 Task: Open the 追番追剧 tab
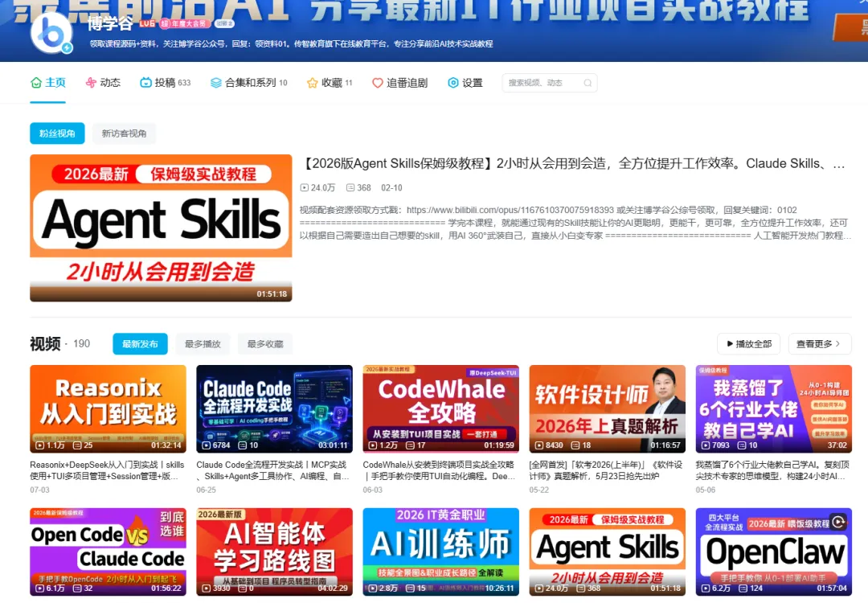coord(399,83)
